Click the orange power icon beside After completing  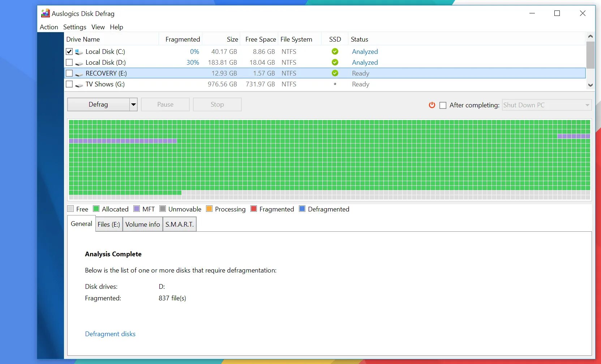coord(432,105)
